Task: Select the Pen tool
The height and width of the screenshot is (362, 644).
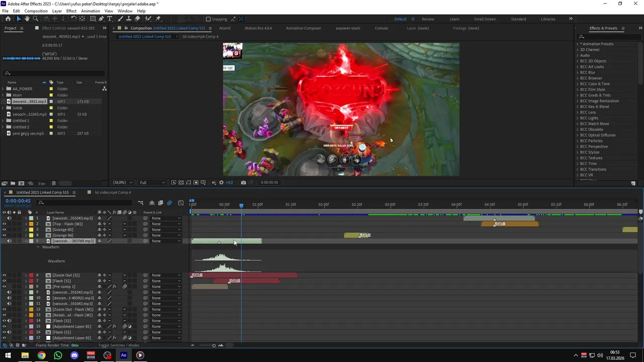Action: tap(101, 19)
